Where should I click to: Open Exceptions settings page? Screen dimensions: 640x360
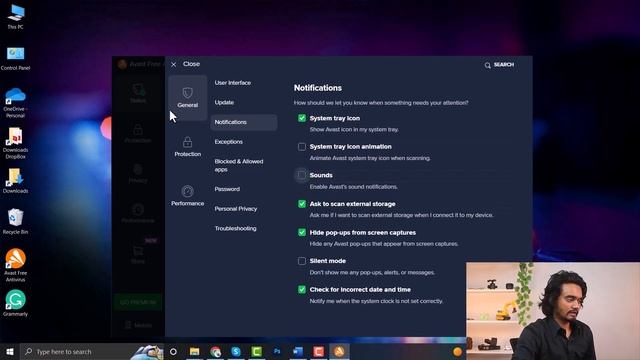(229, 142)
